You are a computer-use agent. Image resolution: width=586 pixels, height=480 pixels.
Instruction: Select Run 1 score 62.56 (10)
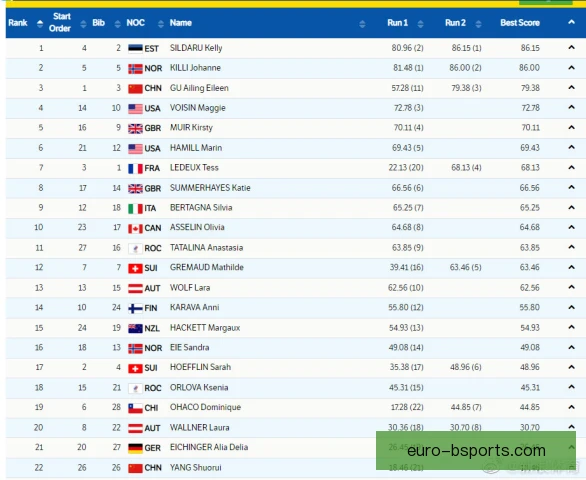click(406, 287)
